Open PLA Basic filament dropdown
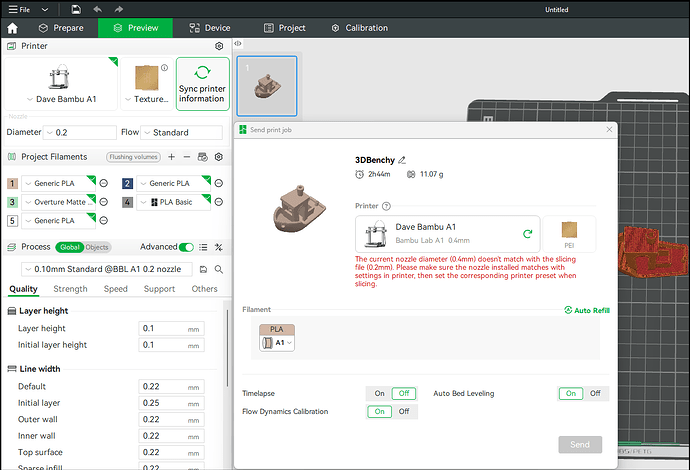The height and width of the screenshot is (470, 690). [x=173, y=202]
